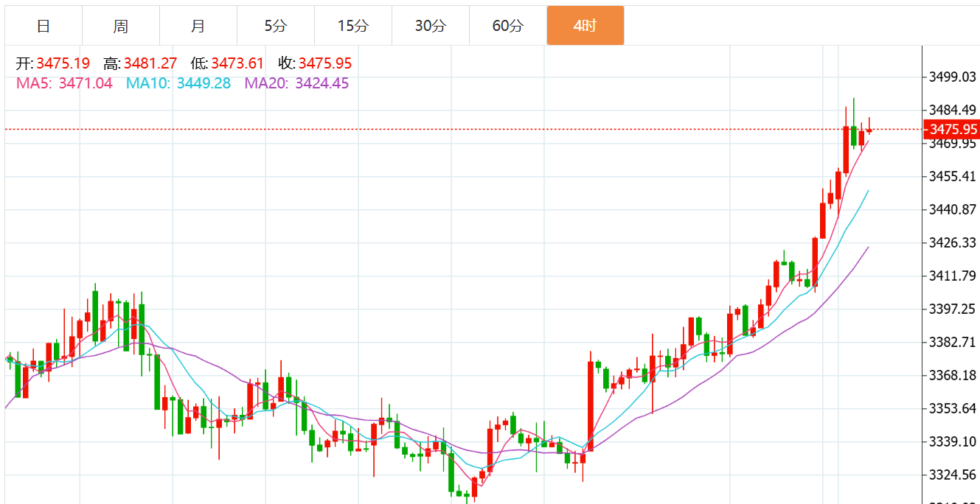Choose the 30分 timeframe tab
Screen dimensions: 980x504
431,26
